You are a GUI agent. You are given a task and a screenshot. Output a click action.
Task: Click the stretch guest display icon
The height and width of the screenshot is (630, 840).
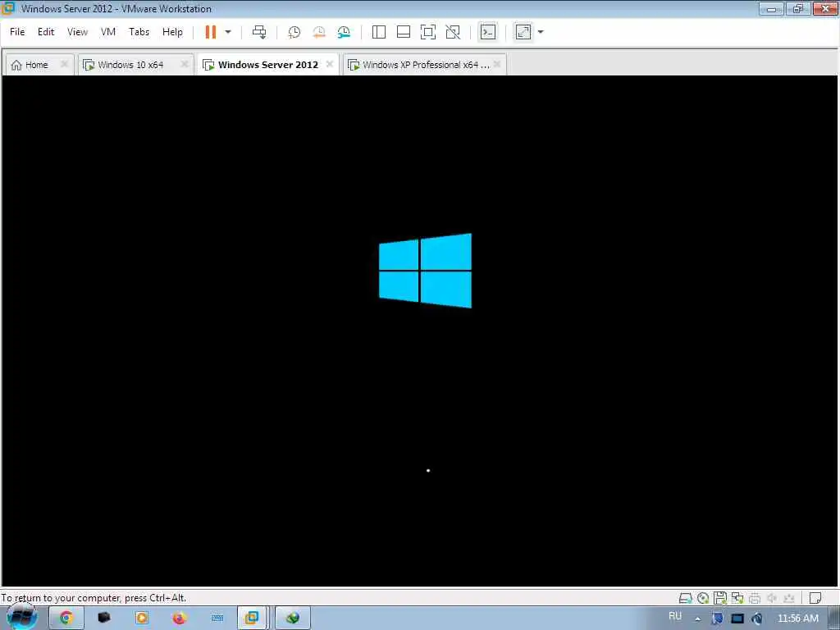coord(523,32)
